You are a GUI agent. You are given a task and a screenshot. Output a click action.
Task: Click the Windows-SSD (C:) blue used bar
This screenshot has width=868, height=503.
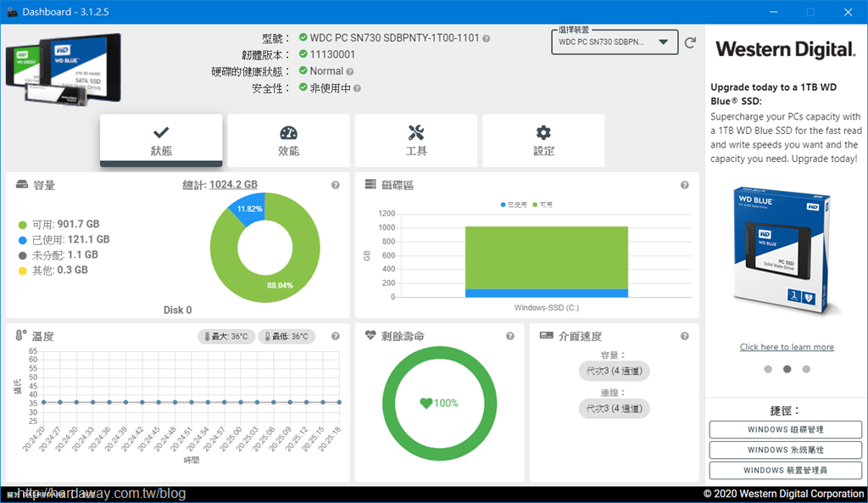(547, 293)
